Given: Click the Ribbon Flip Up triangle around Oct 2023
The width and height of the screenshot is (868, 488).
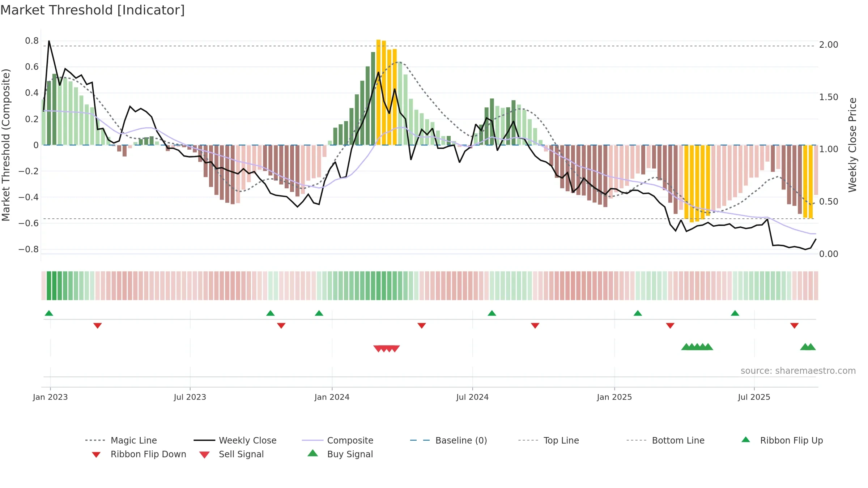Looking at the screenshot, I should [x=270, y=313].
